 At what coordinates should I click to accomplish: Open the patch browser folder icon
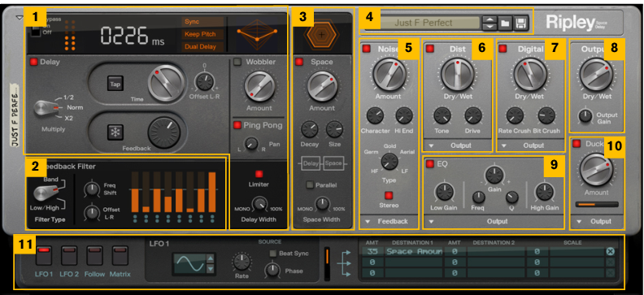(505, 24)
